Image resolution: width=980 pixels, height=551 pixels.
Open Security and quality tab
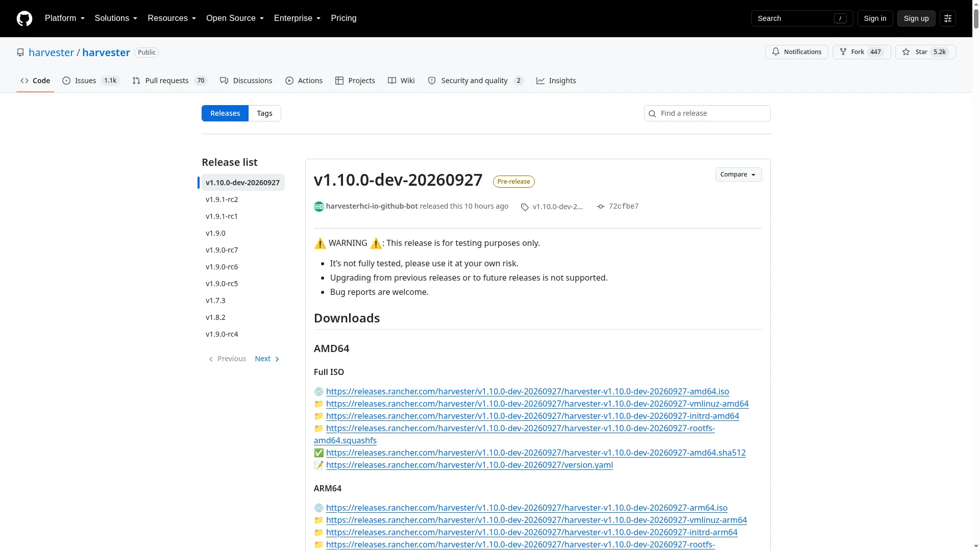pyautogui.click(x=476, y=81)
